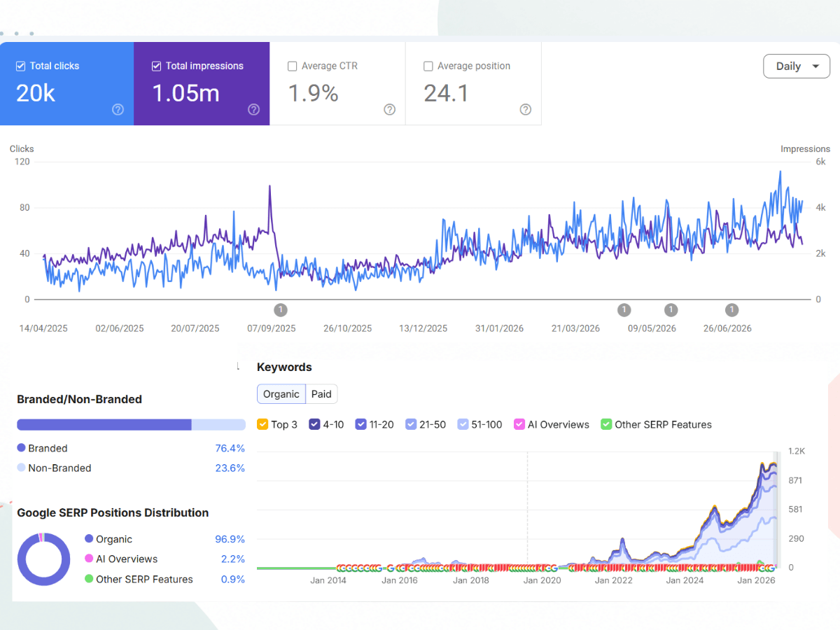This screenshot has width=840, height=630.
Task: Toggle the 51-100 positions checkbox
Action: click(x=463, y=424)
